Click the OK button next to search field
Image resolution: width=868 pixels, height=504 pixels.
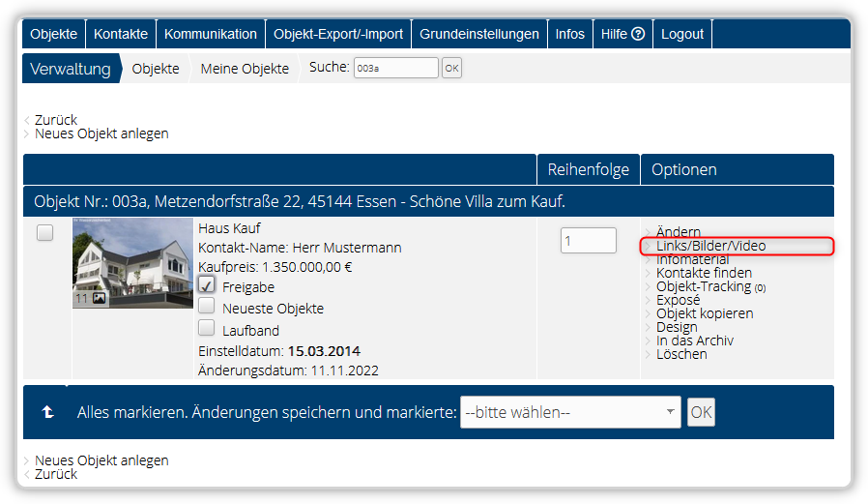pyautogui.click(x=451, y=68)
